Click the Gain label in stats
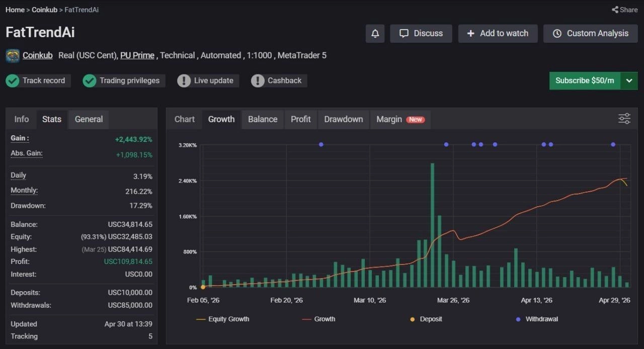The height and width of the screenshot is (349, 644). tap(20, 138)
